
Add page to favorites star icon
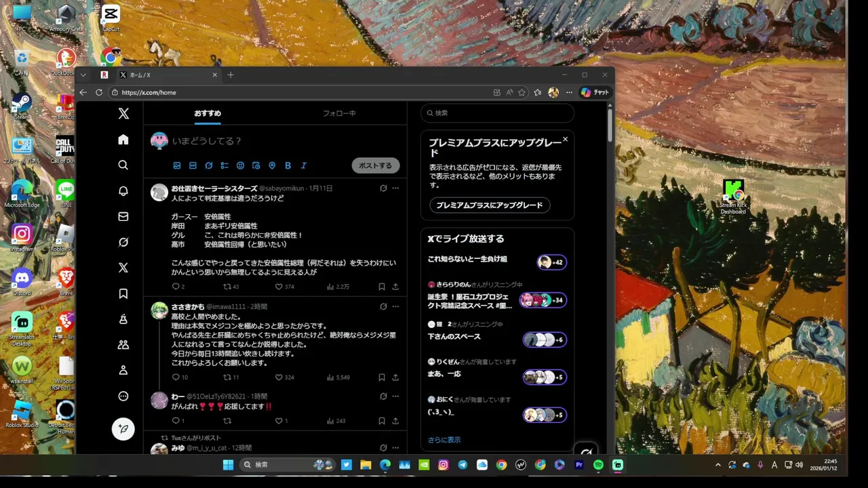point(521,93)
